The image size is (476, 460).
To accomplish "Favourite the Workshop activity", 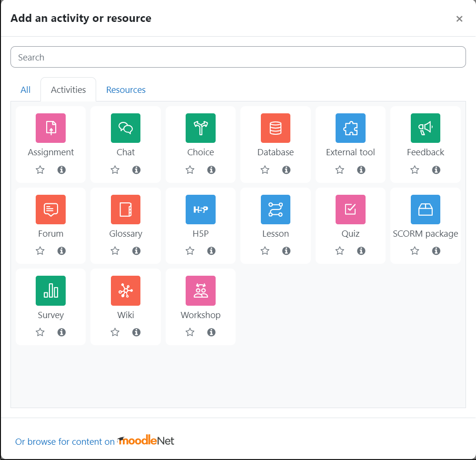I will (x=190, y=332).
